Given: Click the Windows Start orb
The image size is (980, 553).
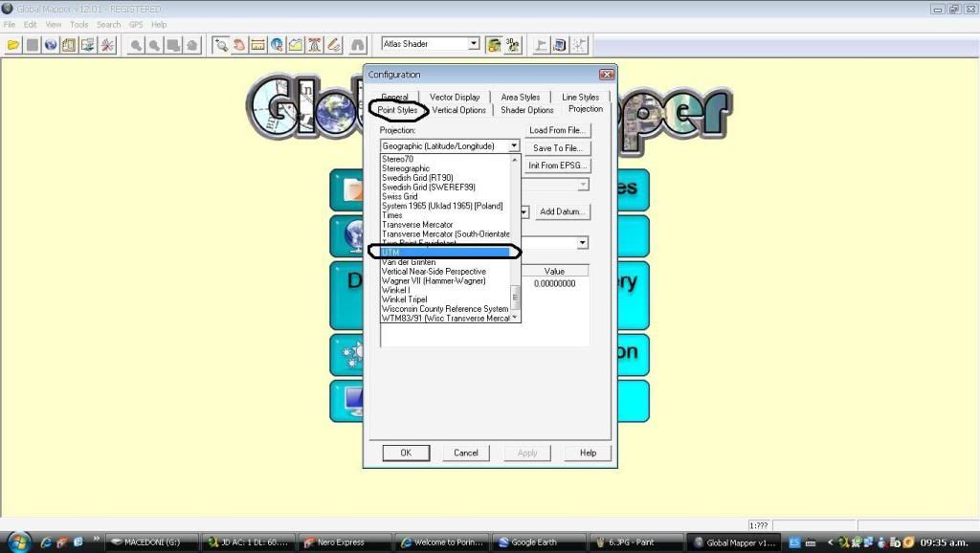Looking at the screenshot, I should [18, 542].
